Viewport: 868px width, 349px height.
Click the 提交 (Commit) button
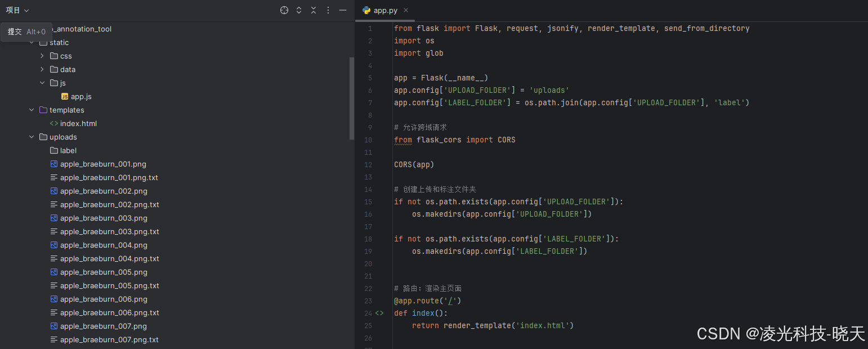(x=14, y=32)
